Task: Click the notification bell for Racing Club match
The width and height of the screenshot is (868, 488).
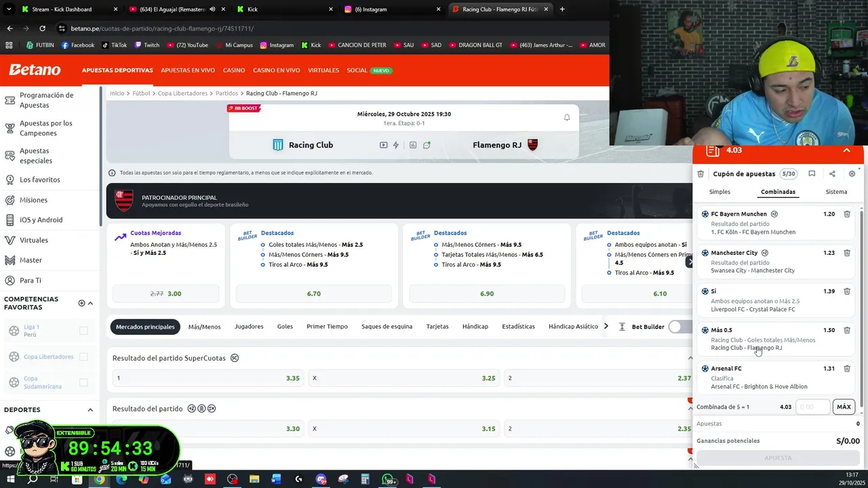Action: pyautogui.click(x=567, y=117)
